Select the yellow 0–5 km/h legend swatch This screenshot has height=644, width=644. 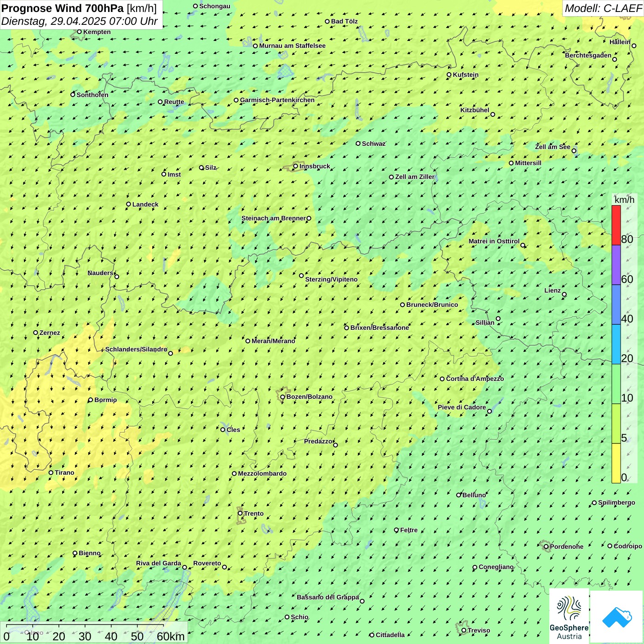[616, 463]
